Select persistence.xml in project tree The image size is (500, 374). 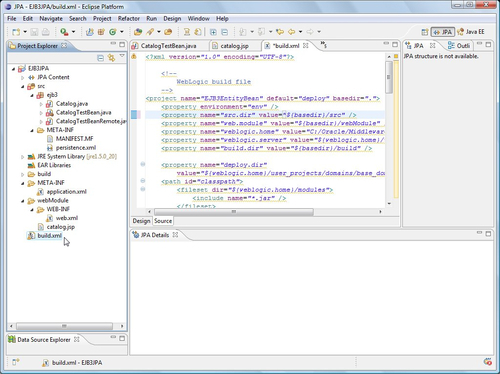(76, 148)
